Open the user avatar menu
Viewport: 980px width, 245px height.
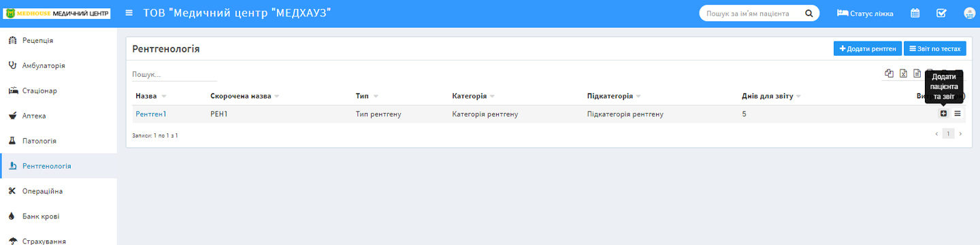click(969, 13)
